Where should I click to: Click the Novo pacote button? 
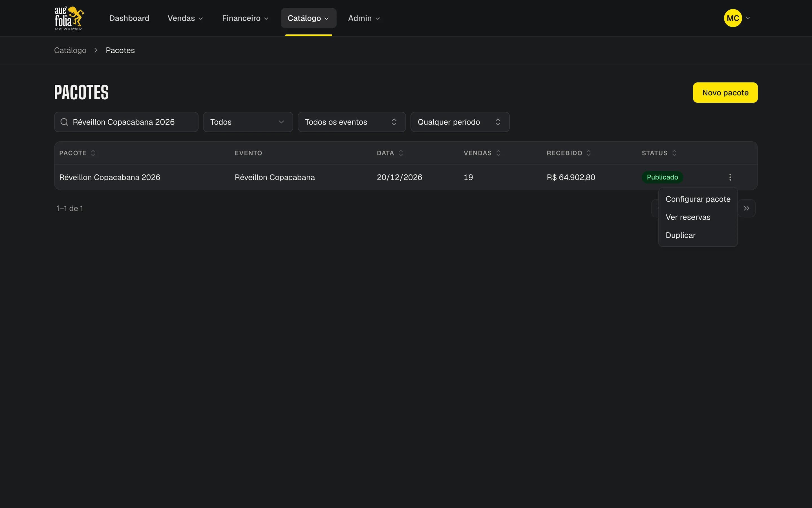725,93
